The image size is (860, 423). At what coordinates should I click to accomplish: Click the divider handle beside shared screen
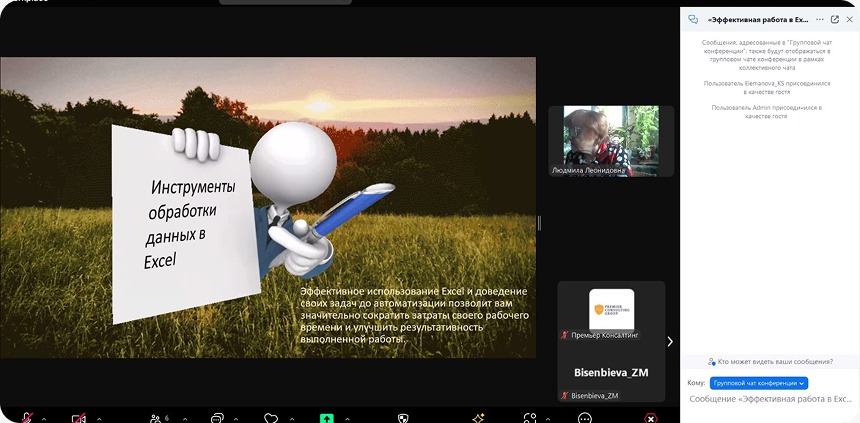tap(539, 223)
